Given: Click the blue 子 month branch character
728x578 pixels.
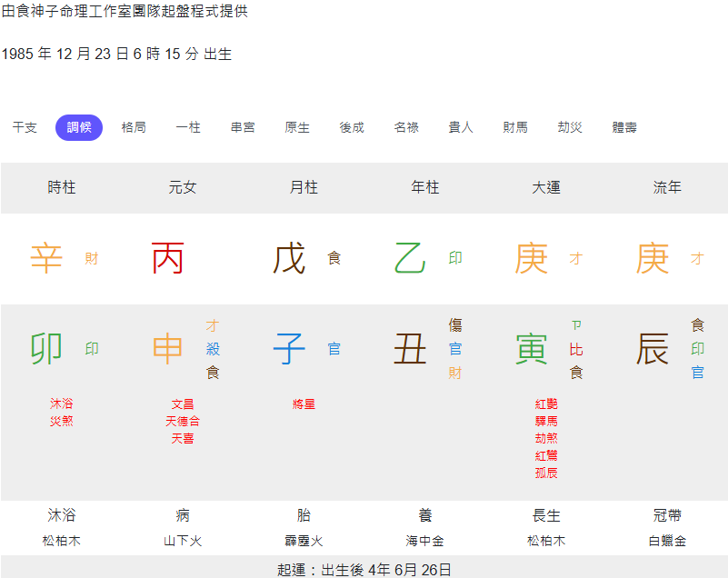Looking at the screenshot, I should (289, 349).
